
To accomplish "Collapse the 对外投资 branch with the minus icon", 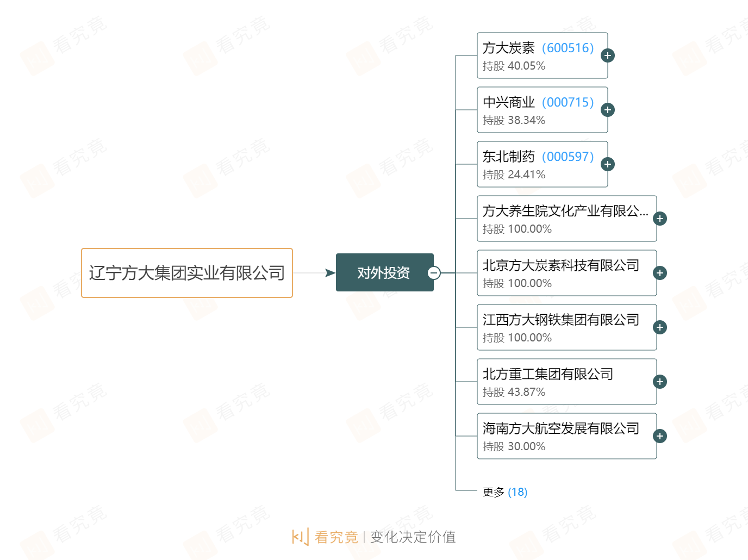I will [x=434, y=273].
